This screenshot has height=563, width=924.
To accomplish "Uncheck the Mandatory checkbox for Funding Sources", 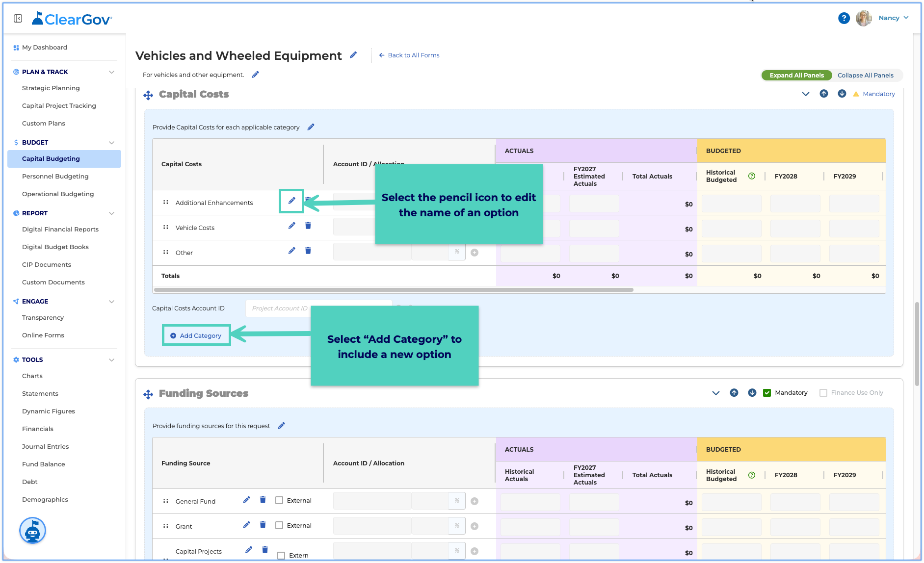I will pos(767,393).
